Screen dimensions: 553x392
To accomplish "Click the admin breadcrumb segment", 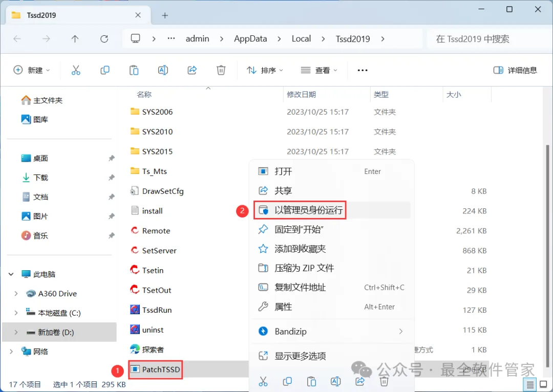I will 198,39.
